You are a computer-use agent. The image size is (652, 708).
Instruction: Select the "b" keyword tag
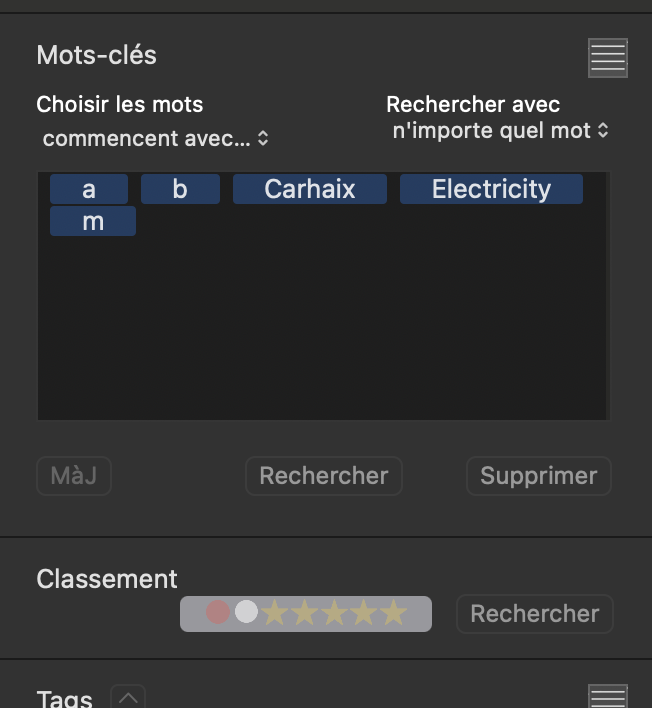coord(180,189)
